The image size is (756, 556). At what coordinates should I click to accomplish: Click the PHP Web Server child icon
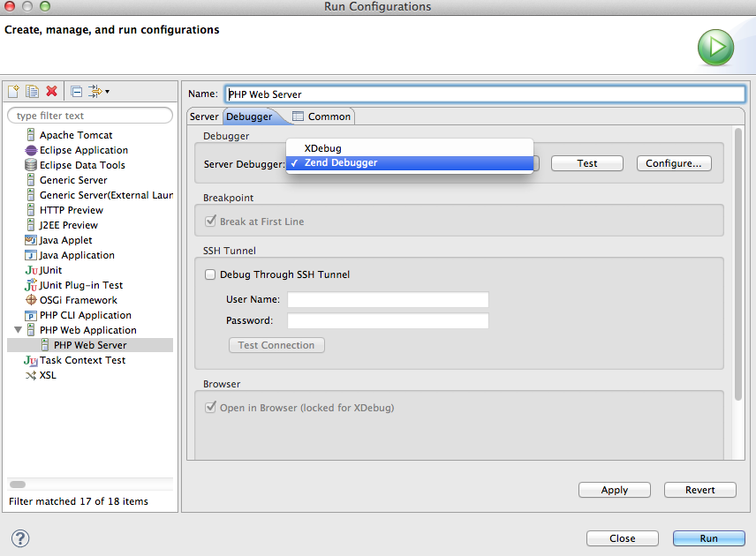[45, 344]
